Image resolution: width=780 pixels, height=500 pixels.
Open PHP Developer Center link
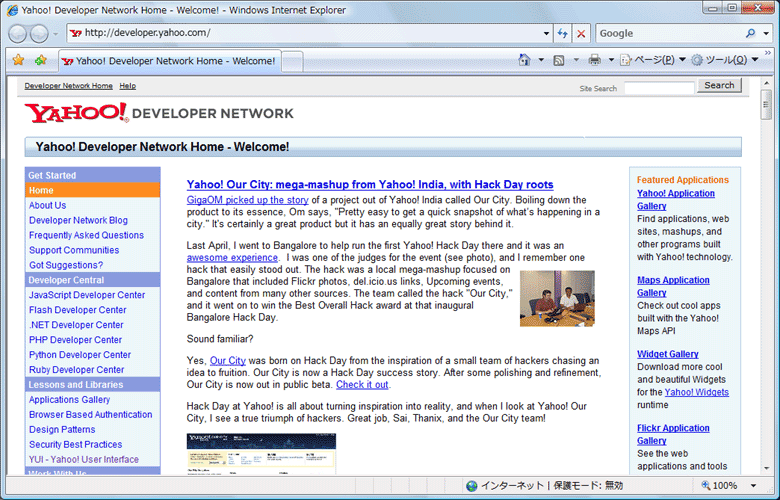coord(75,339)
